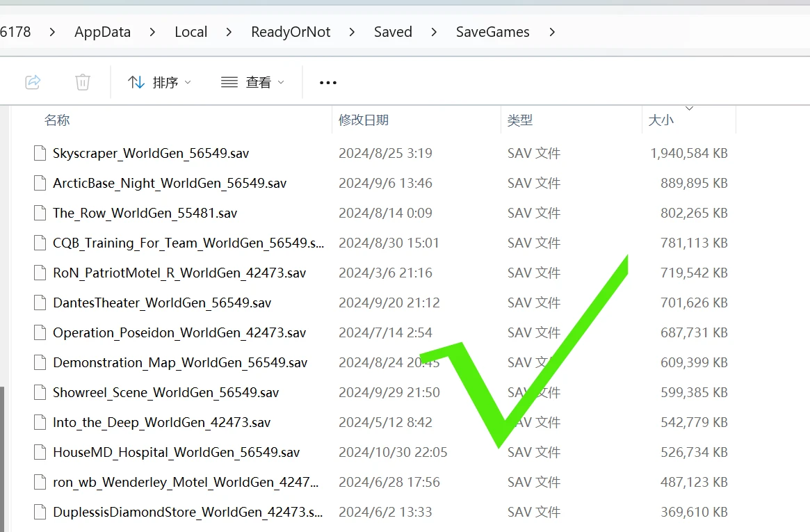The height and width of the screenshot is (532, 810).
Task: Select The_Row_WorldGen_55481.sav file
Action: [x=145, y=213]
